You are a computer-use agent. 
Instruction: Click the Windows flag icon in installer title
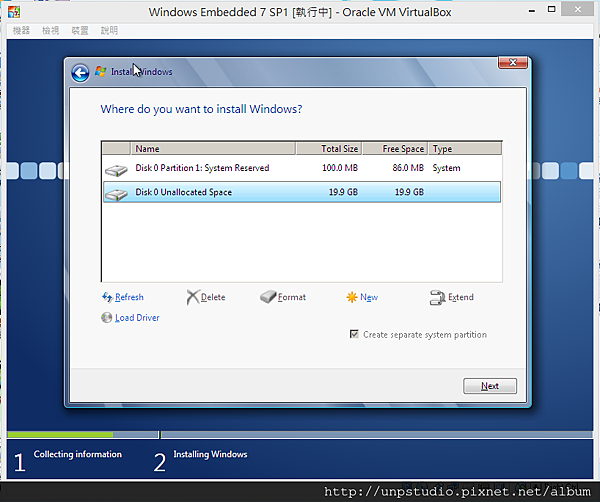101,71
